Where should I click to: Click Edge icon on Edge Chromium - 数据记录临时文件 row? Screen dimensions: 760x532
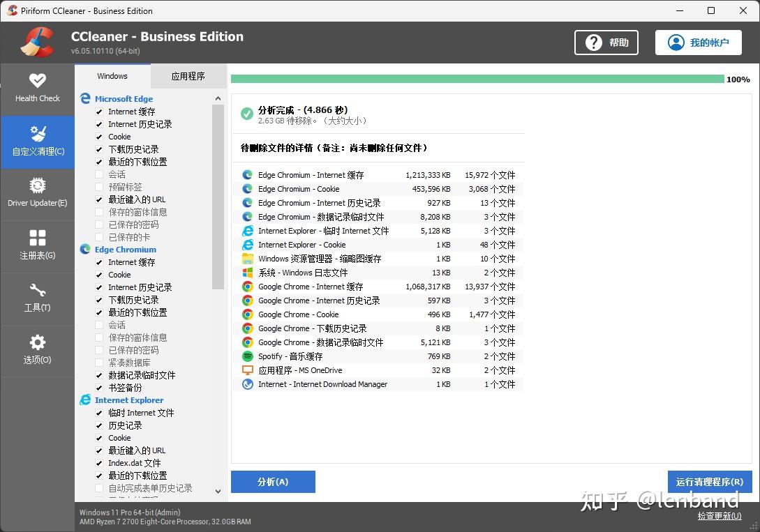(248, 217)
